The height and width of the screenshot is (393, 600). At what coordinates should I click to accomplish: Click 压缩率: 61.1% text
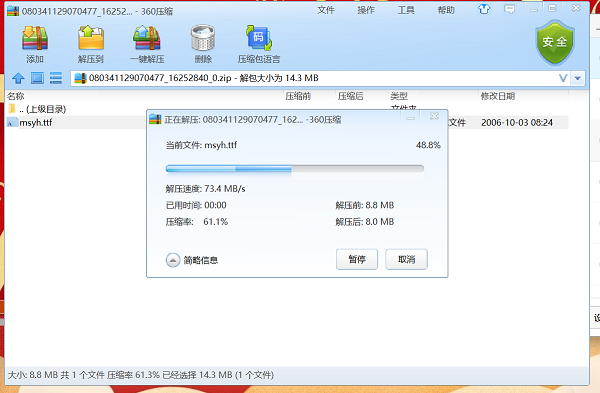pyautogui.click(x=197, y=222)
